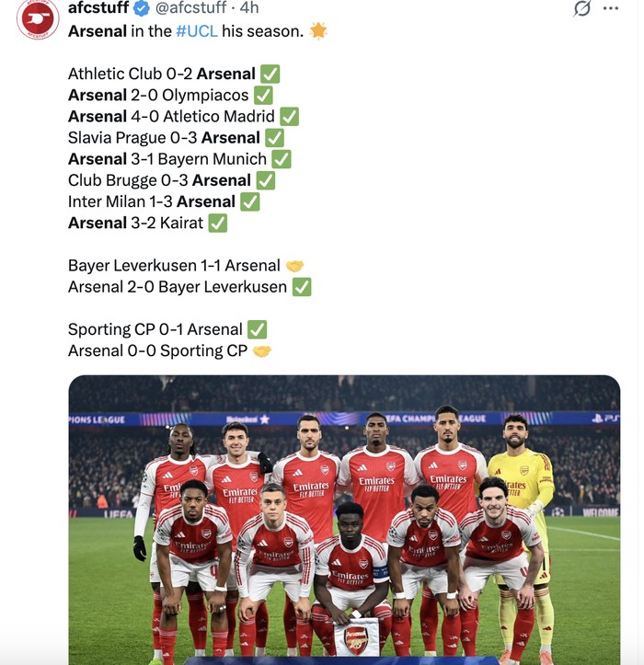
Task: Click the green check beside Kairat result
Action: coord(217,223)
